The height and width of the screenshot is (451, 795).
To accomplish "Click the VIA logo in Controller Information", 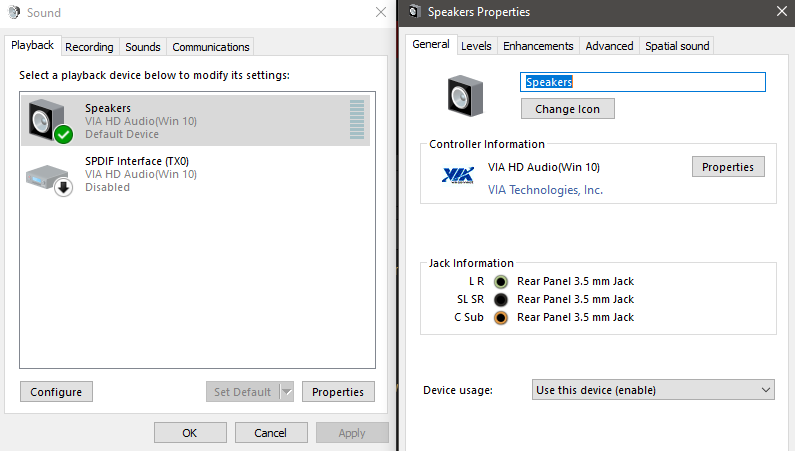I will pos(458,175).
